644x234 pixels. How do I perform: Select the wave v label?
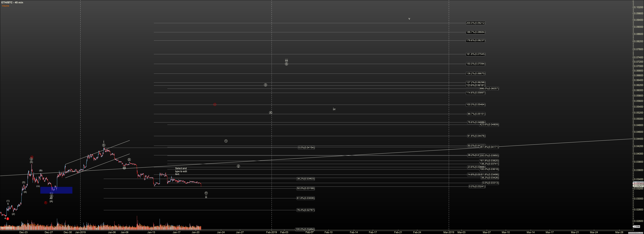point(409,19)
